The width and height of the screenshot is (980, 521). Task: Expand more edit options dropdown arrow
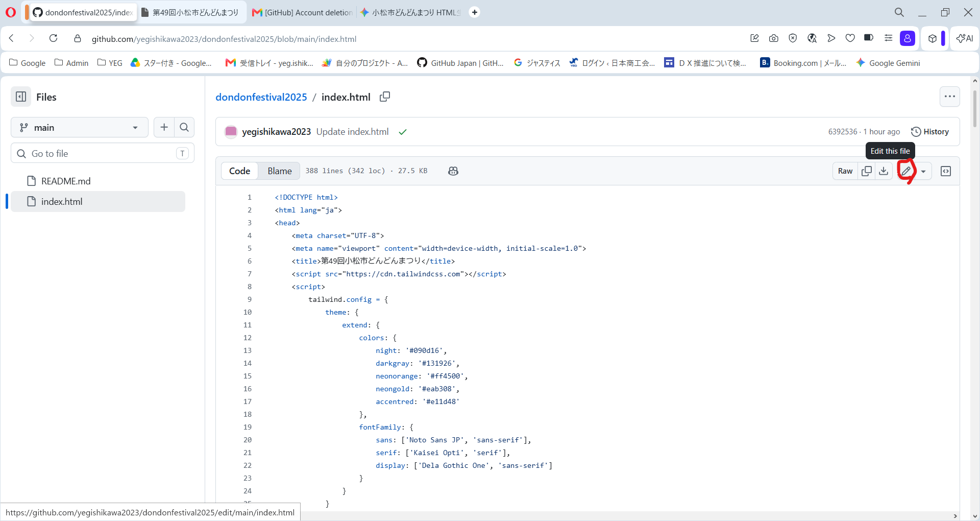coord(923,171)
